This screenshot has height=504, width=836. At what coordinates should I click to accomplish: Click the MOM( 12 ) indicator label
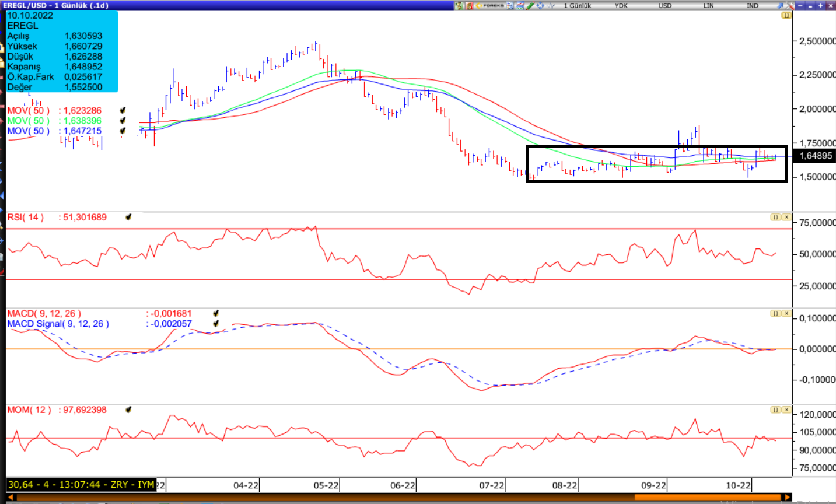coord(29,409)
